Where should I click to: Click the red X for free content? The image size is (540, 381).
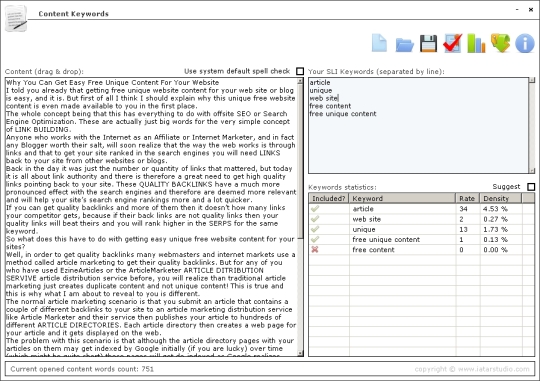pyautogui.click(x=315, y=249)
